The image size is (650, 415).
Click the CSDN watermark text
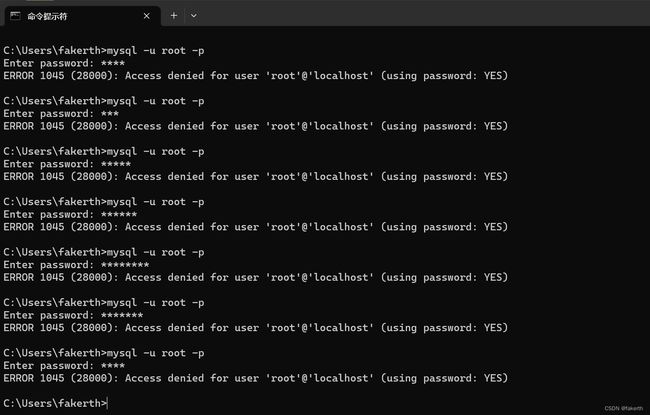click(x=623, y=408)
